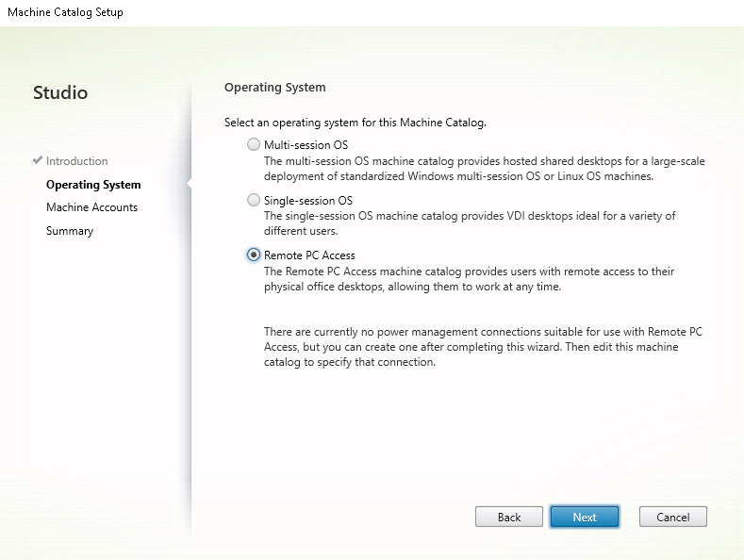Click the Single-session OS label text
Image resolution: width=744 pixels, height=560 pixels.
[308, 200]
